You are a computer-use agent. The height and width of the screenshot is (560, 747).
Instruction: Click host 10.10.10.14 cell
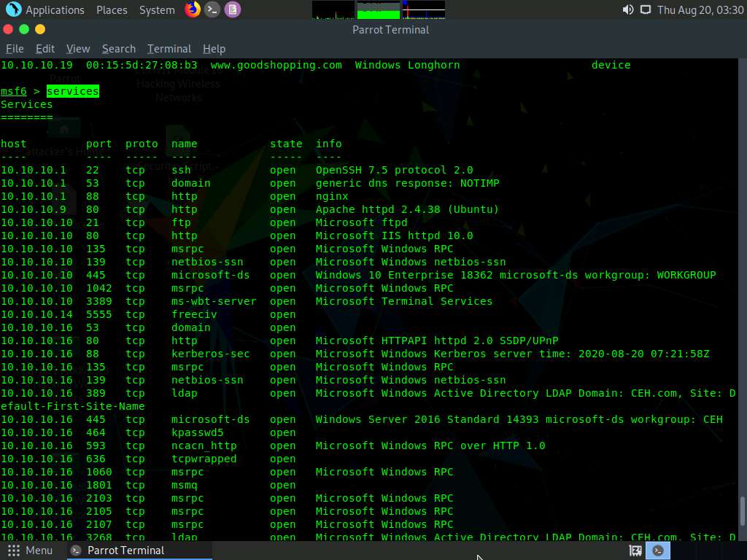[x=36, y=314]
